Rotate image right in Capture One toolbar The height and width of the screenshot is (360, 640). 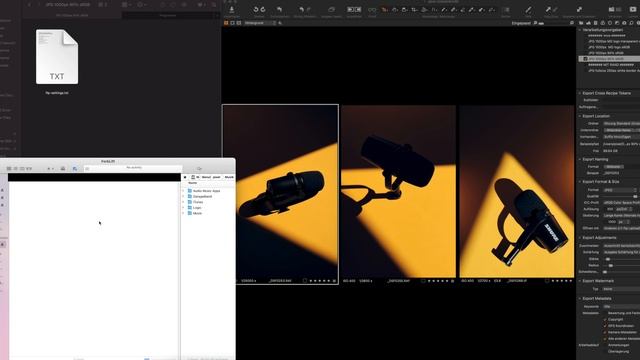click(x=263, y=9)
